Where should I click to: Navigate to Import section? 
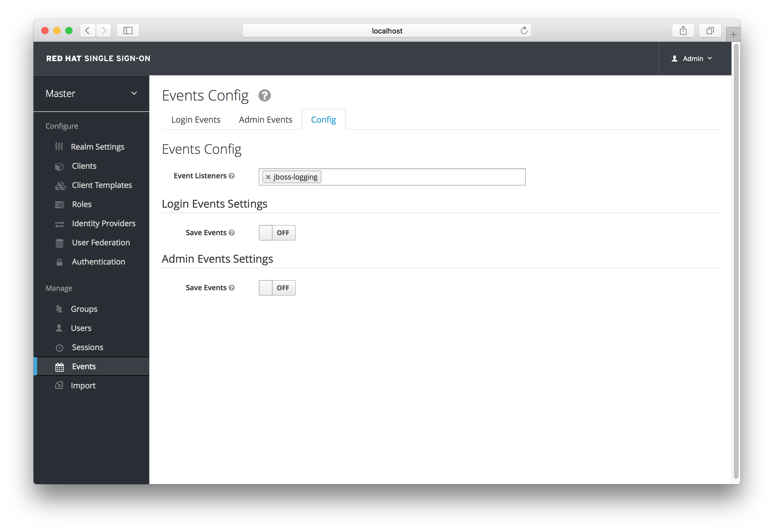coord(82,385)
